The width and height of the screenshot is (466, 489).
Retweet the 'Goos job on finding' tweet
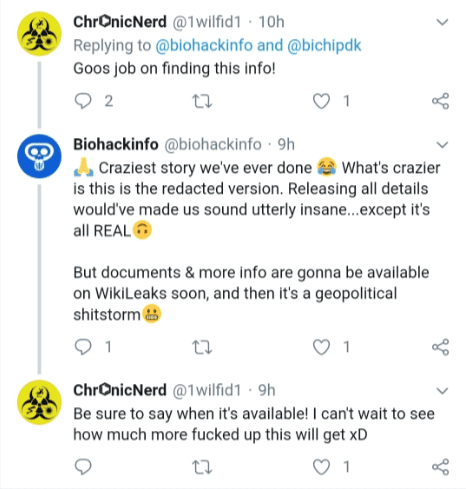[202, 101]
